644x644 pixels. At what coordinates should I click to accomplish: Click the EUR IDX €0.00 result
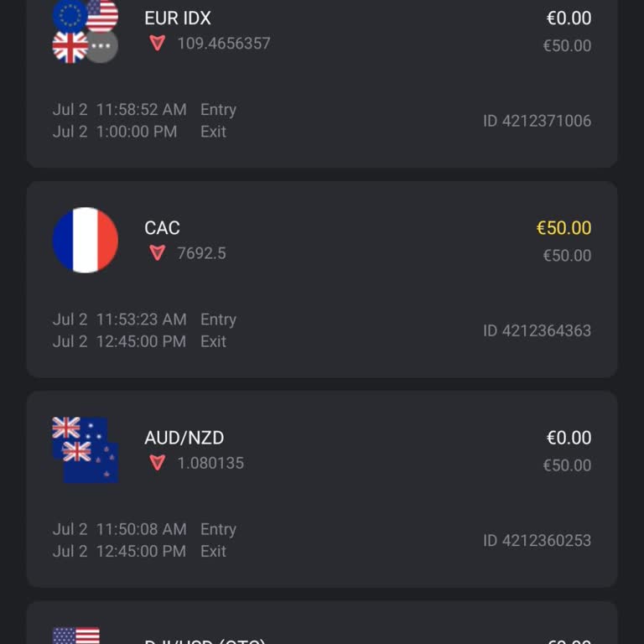click(569, 18)
